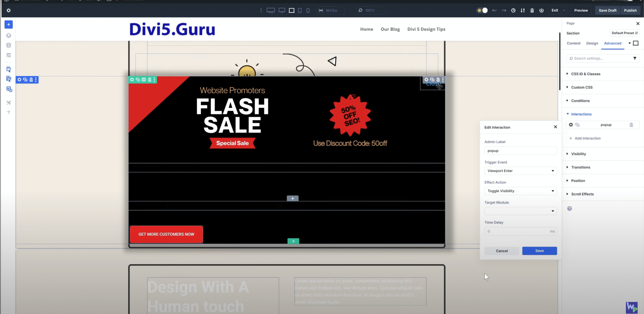The image size is (644, 314).
Task: Open the Effect Action dropdown
Action: pos(520,191)
